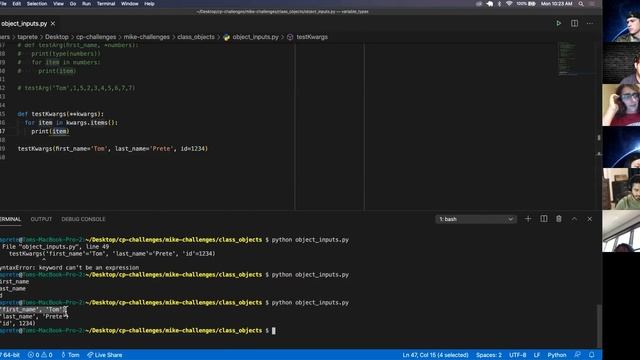The height and width of the screenshot is (360, 640).
Task: Change indentation via Spaces: 2
Action: point(489,355)
